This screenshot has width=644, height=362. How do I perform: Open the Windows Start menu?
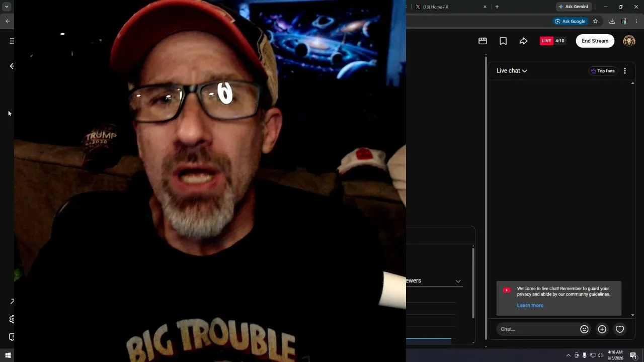[x=8, y=355]
